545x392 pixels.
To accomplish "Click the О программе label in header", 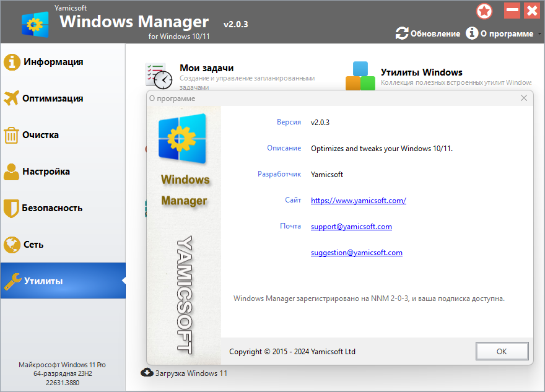I will 507,33.
